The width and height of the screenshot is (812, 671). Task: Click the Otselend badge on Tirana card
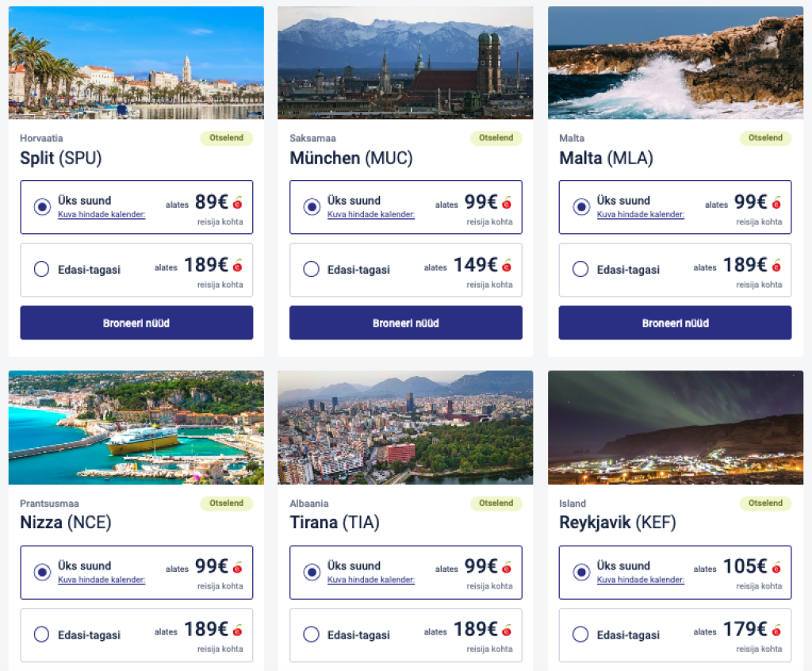(x=496, y=503)
